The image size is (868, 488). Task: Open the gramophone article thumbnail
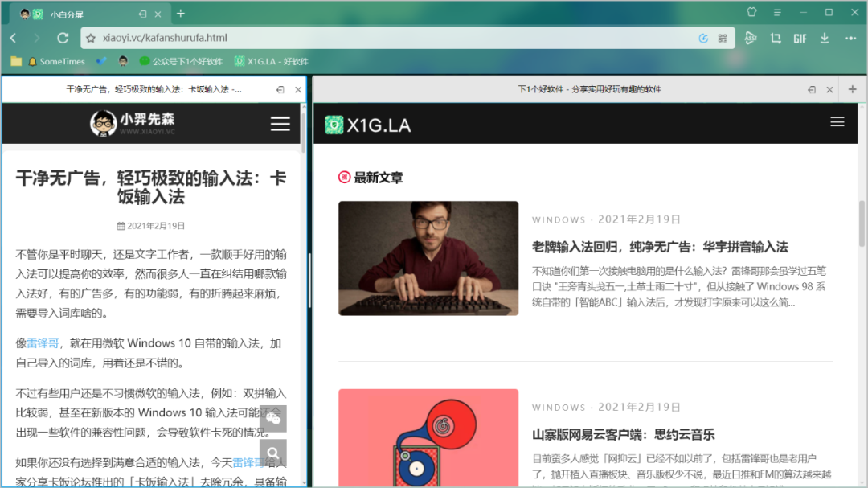(x=428, y=437)
